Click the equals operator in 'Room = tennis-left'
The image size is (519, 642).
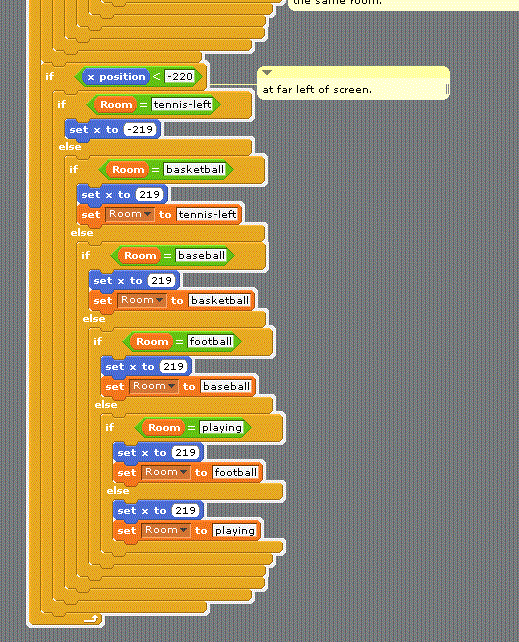143,105
